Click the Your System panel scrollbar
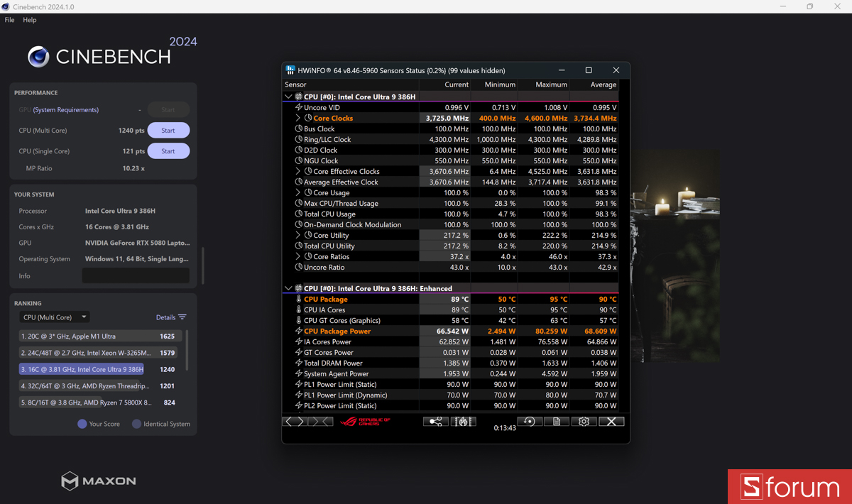 click(202, 265)
